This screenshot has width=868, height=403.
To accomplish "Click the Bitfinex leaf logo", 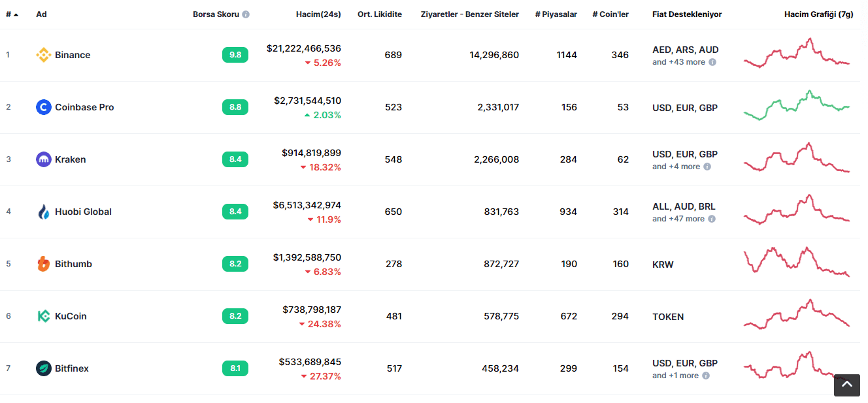I will click(x=44, y=368).
